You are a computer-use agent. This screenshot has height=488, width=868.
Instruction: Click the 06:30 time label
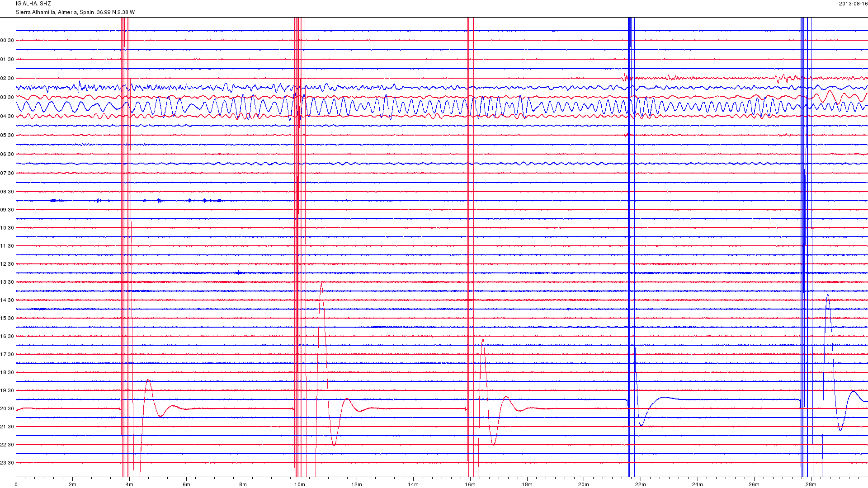point(7,154)
